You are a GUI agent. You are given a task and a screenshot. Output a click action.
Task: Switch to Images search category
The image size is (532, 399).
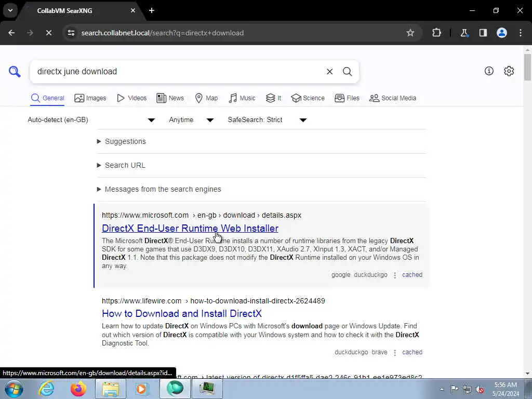[x=90, y=98]
